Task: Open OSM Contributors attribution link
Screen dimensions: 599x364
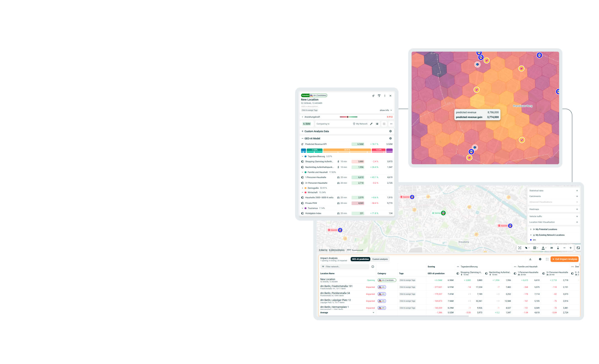Action: (337, 250)
